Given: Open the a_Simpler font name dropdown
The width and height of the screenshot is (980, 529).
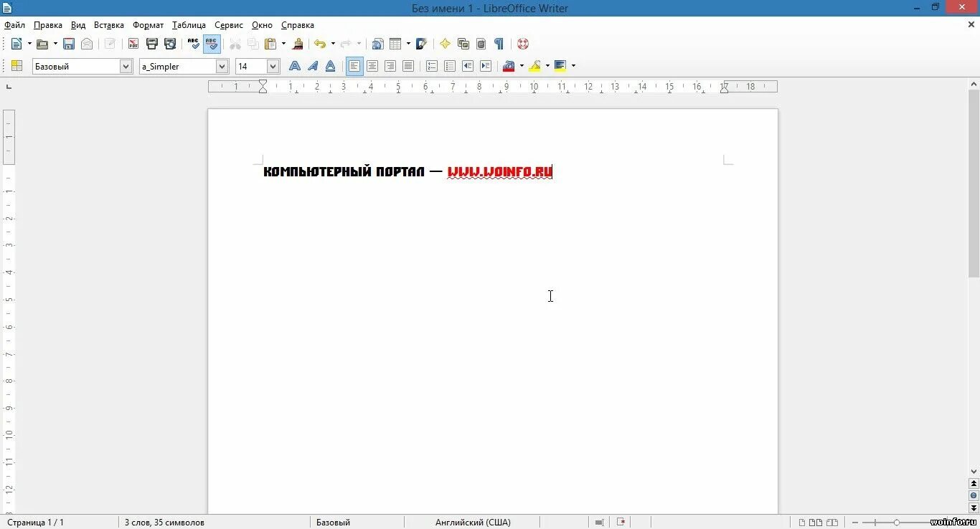Looking at the screenshot, I should 222,66.
